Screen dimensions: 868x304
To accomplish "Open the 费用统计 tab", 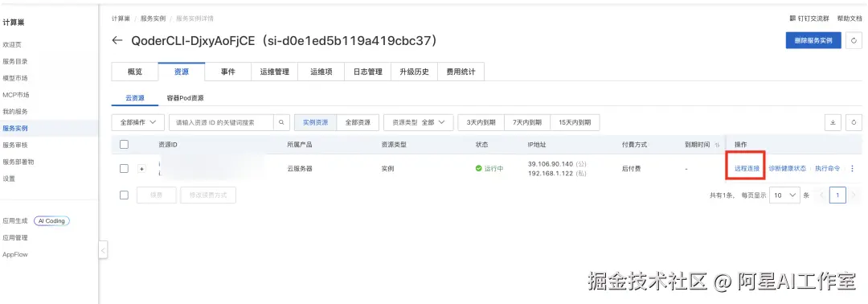I will [x=461, y=72].
